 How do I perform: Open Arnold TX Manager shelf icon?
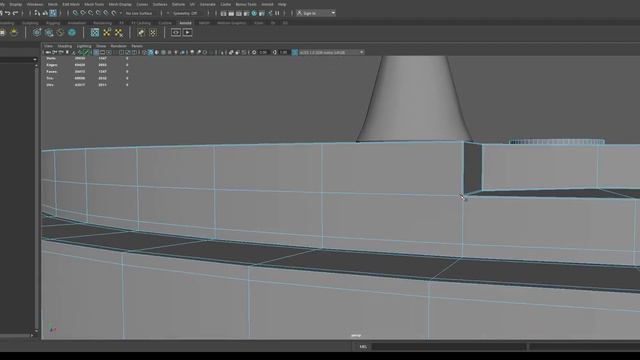click(x=95, y=32)
